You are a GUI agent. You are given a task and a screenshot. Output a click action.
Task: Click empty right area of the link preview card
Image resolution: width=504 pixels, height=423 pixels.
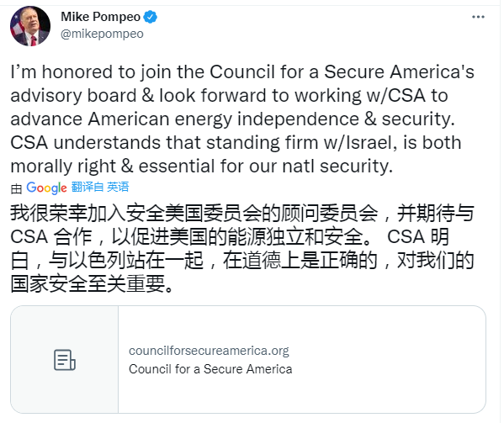coord(389,360)
